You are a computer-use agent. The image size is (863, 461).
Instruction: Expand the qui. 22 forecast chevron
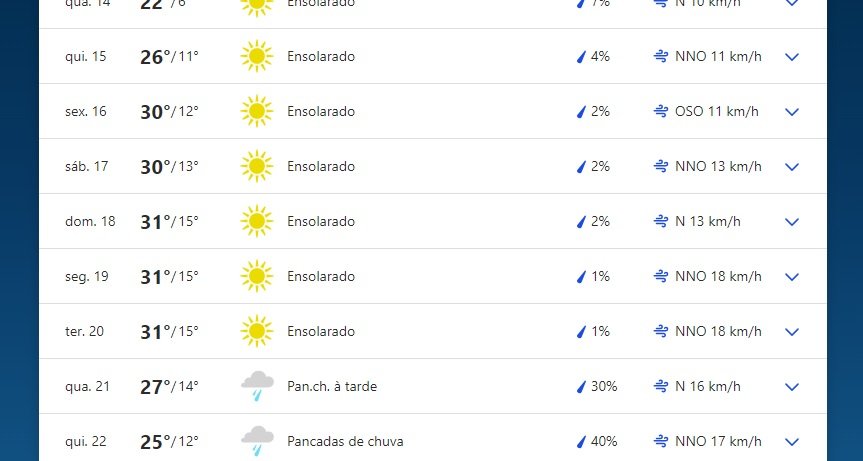(791, 442)
